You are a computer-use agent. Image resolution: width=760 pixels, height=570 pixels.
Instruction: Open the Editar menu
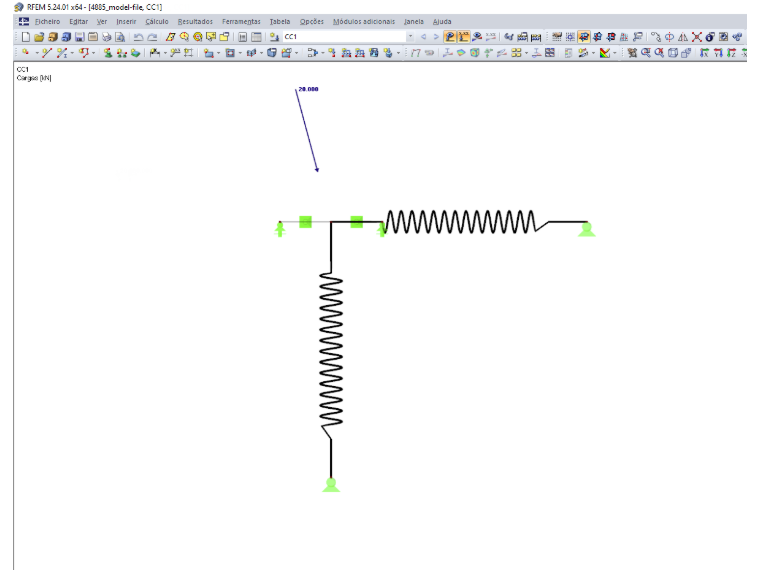(79, 22)
